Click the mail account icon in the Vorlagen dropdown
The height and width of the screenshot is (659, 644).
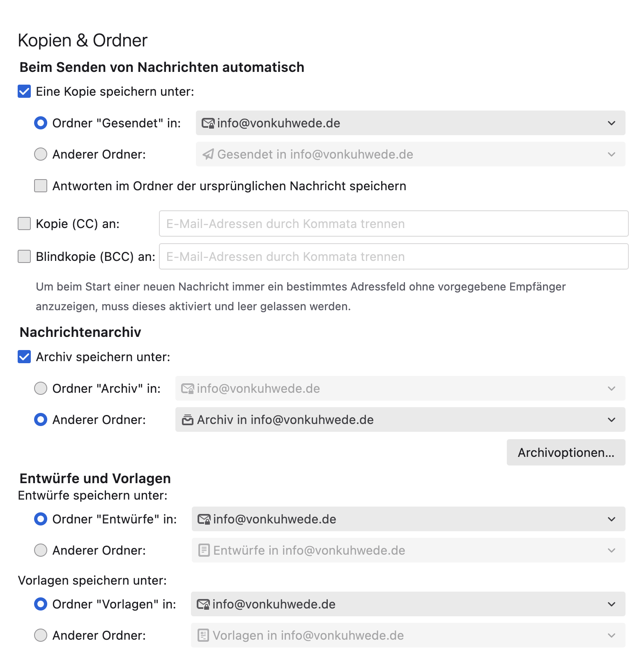click(x=203, y=604)
